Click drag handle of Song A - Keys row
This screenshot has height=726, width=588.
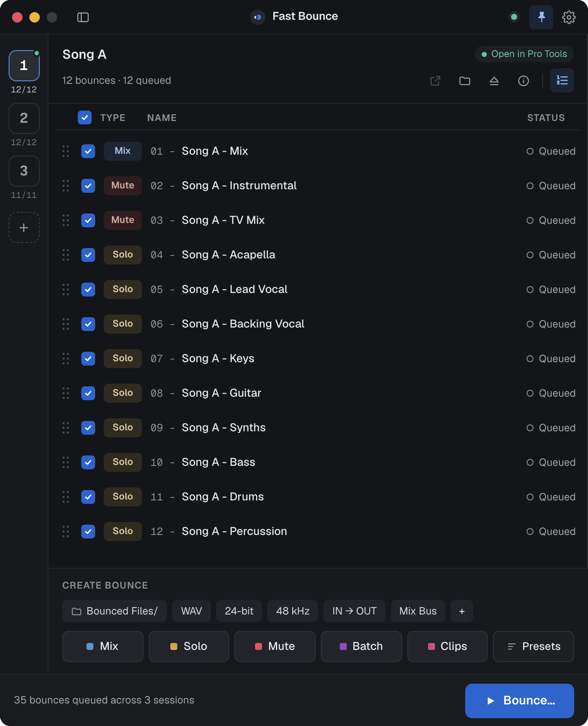click(66, 359)
